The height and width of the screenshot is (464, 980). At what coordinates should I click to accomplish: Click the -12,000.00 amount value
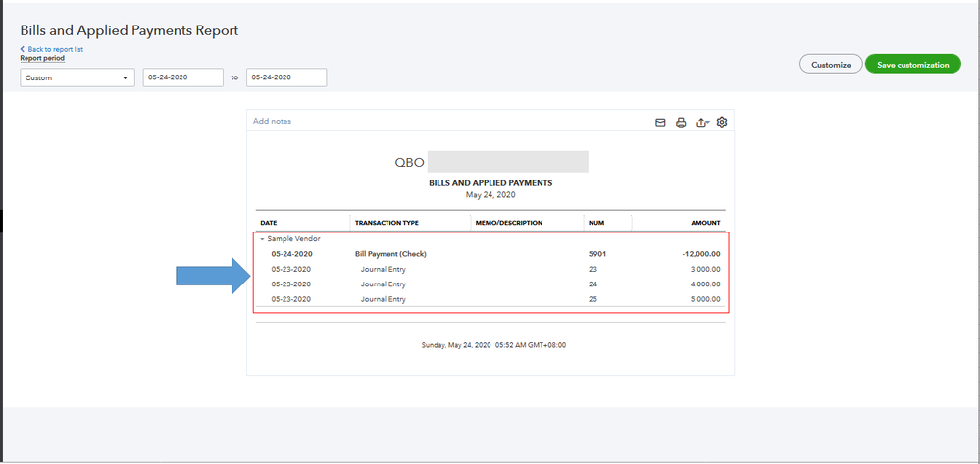tap(700, 254)
